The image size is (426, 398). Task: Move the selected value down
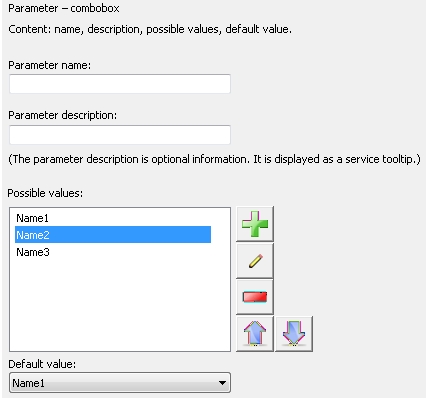click(x=294, y=334)
